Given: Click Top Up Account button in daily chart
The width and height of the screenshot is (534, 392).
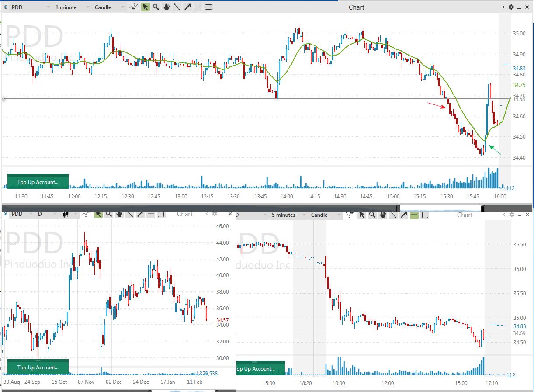Looking at the screenshot, I should tap(38, 367).
